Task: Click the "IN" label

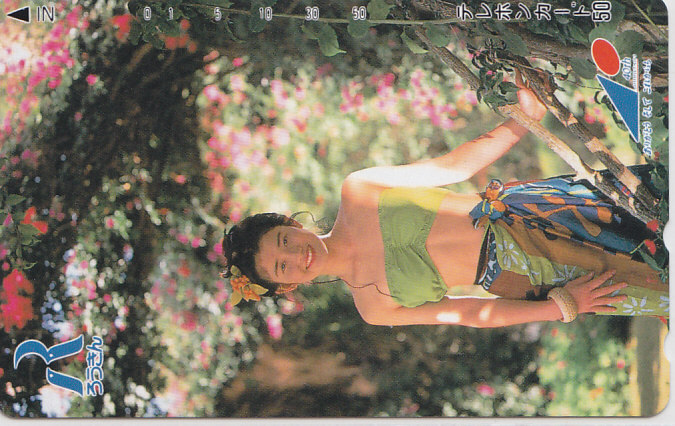Action: coord(46,15)
